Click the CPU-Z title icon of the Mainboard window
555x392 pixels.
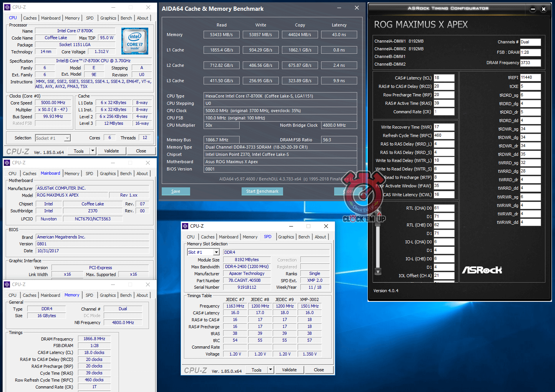(7, 163)
